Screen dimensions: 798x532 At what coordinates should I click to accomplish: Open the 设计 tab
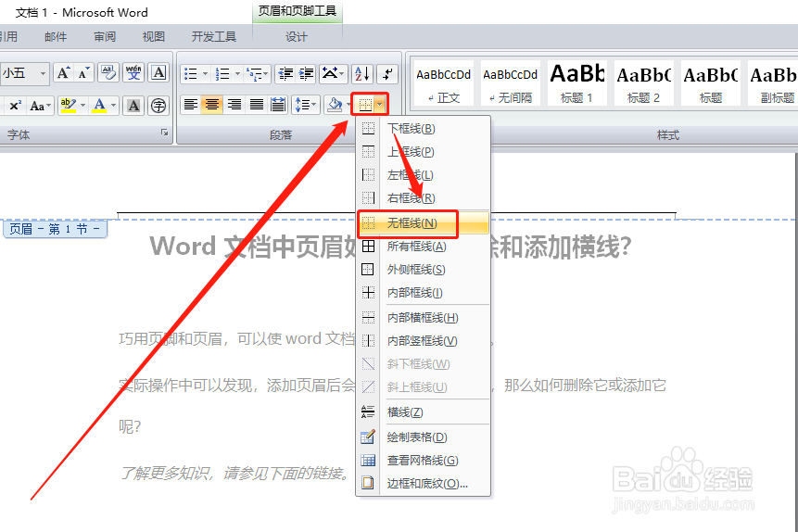[297, 37]
